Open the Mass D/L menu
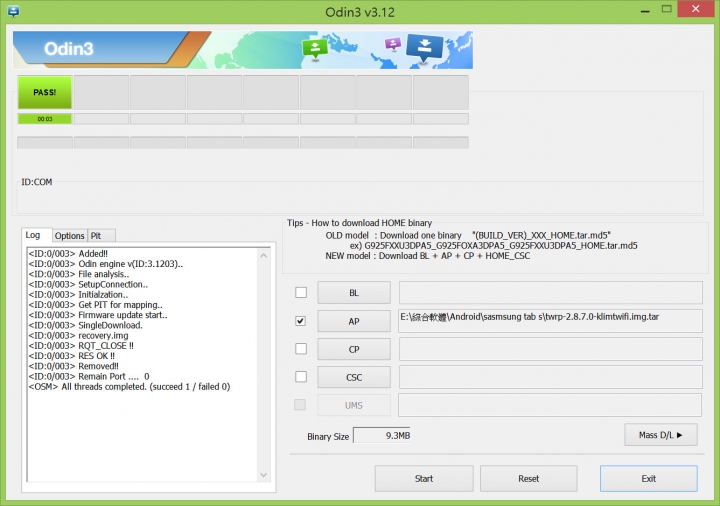Viewport: 720px width, 506px height. pos(661,435)
